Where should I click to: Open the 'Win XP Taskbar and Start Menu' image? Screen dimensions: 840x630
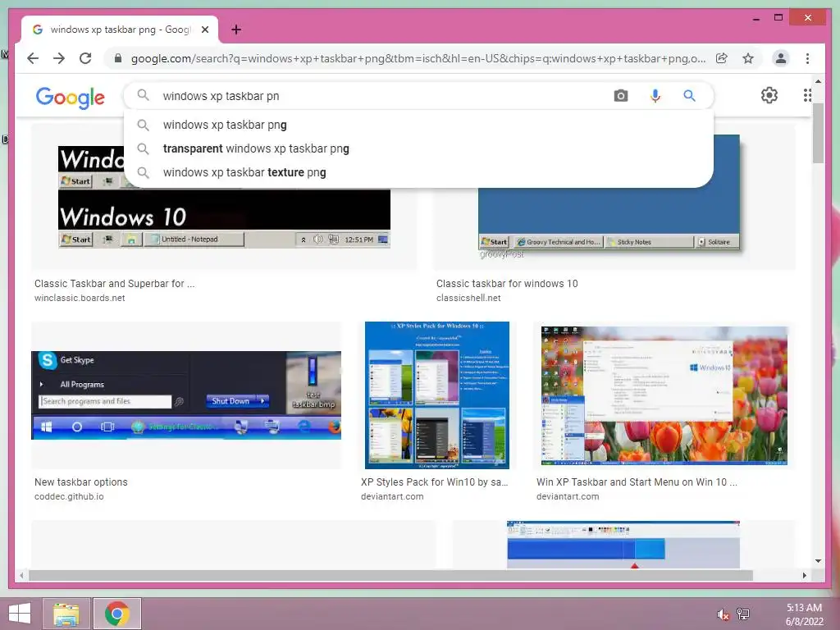664,395
